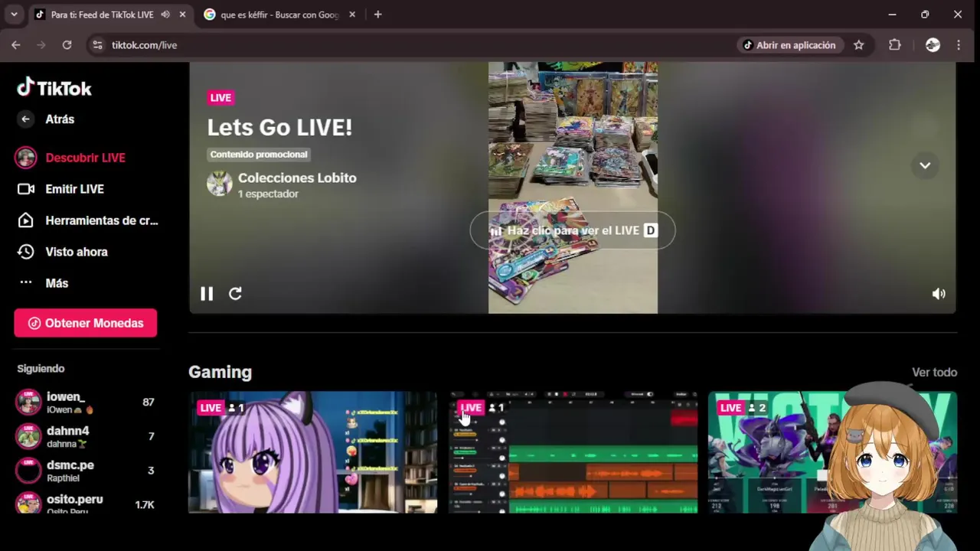Close the TikTok LIVE tab

point(182,15)
